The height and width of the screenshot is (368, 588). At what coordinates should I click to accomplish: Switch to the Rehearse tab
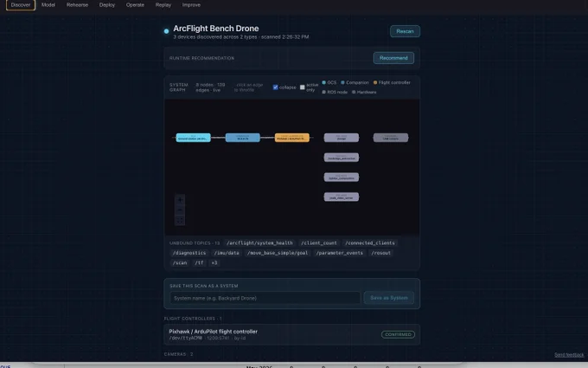[x=77, y=5]
